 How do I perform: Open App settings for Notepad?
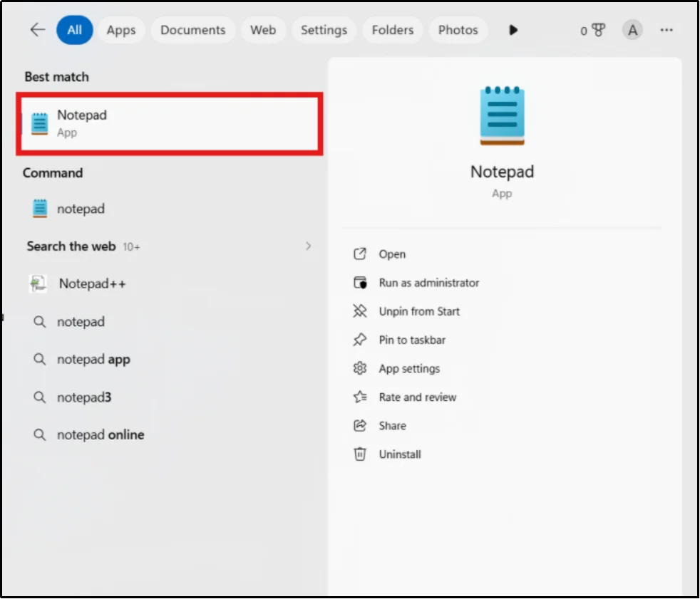point(409,368)
